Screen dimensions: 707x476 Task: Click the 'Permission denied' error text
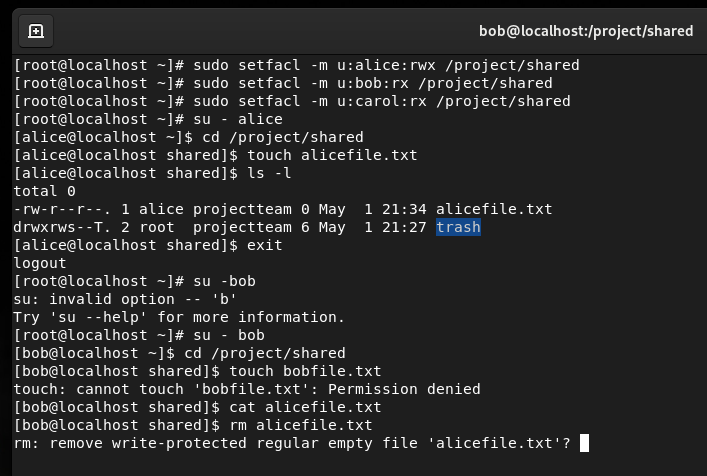tap(404, 389)
